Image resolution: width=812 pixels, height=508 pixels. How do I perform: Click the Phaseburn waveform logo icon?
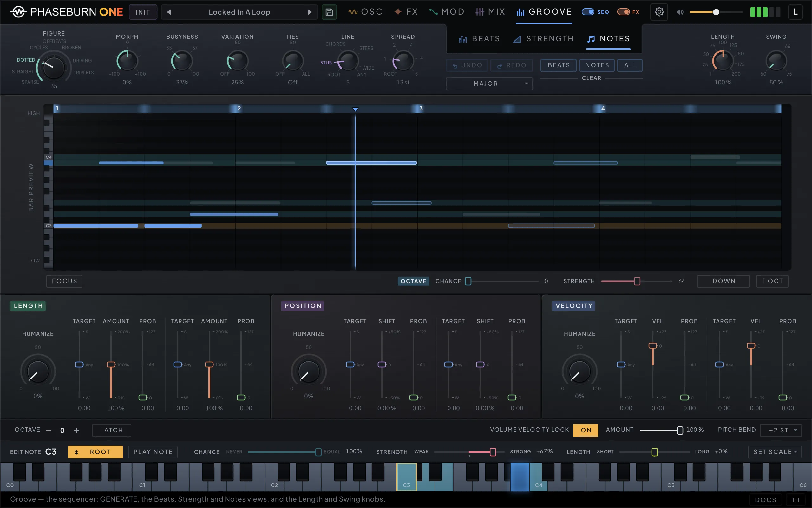18,12
